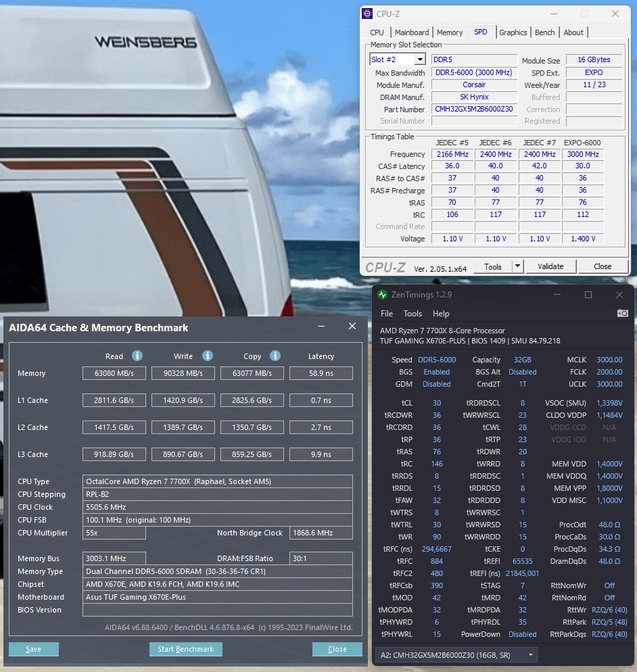This screenshot has height=672, width=637.
Task: Click the SPD Ext. EXPO field
Action: (594, 72)
